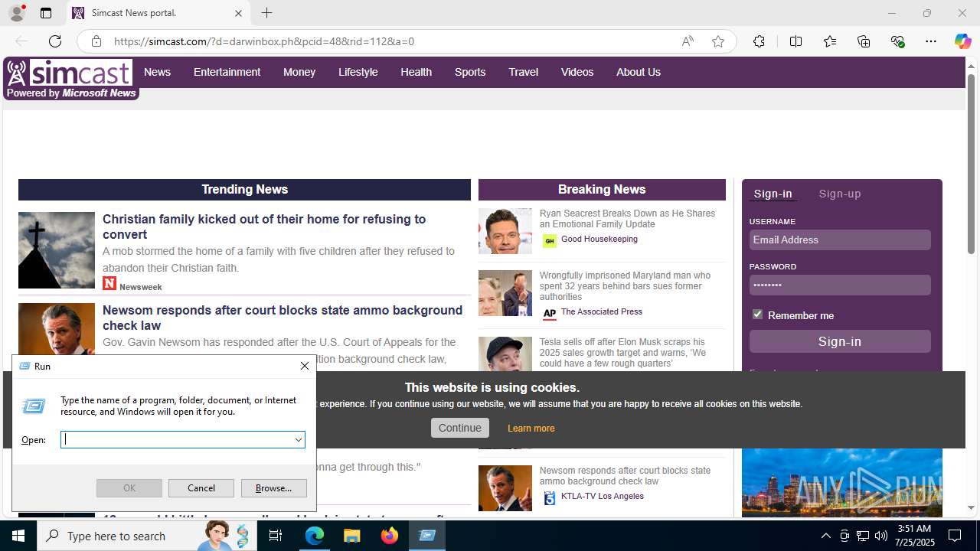The width and height of the screenshot is (980, 551).
Task: Open Tesla sells off story link
Action: 622,353
